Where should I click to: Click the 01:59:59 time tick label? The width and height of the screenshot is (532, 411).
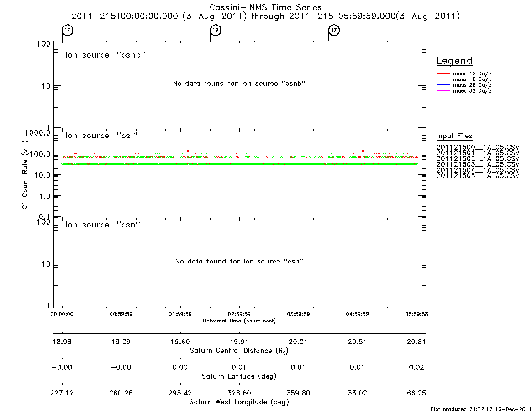coord(180,314)
